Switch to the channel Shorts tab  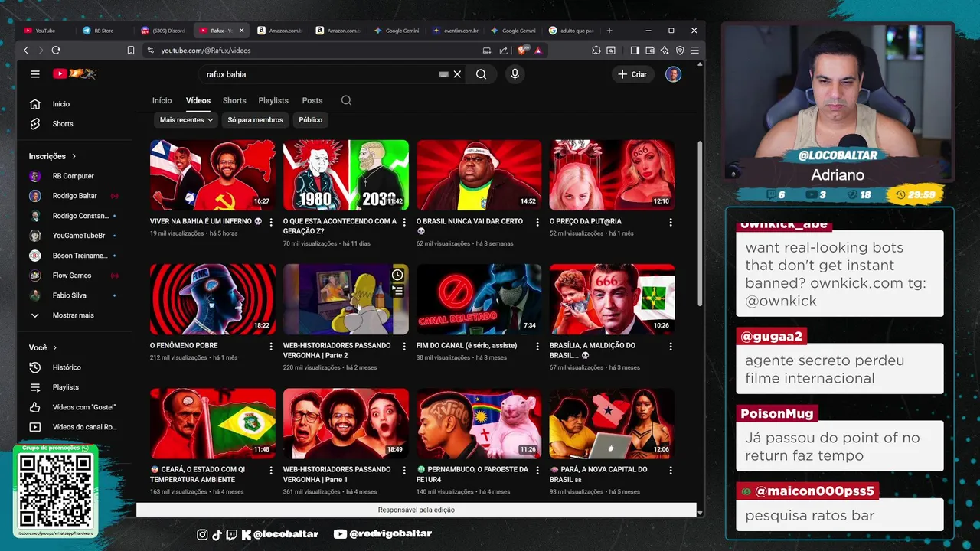234,100
